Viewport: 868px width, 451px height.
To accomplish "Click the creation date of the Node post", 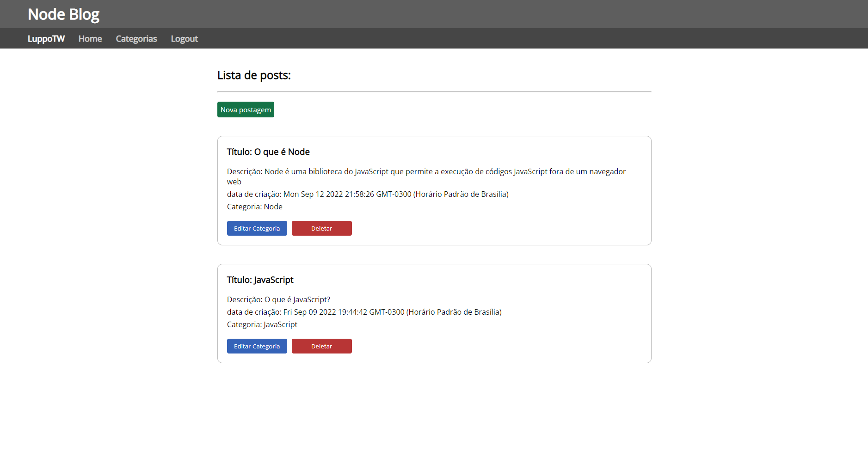I will [x=367, y=194].
